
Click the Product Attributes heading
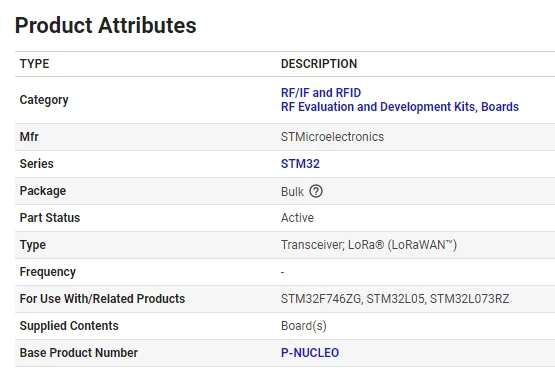click(105, 25)
